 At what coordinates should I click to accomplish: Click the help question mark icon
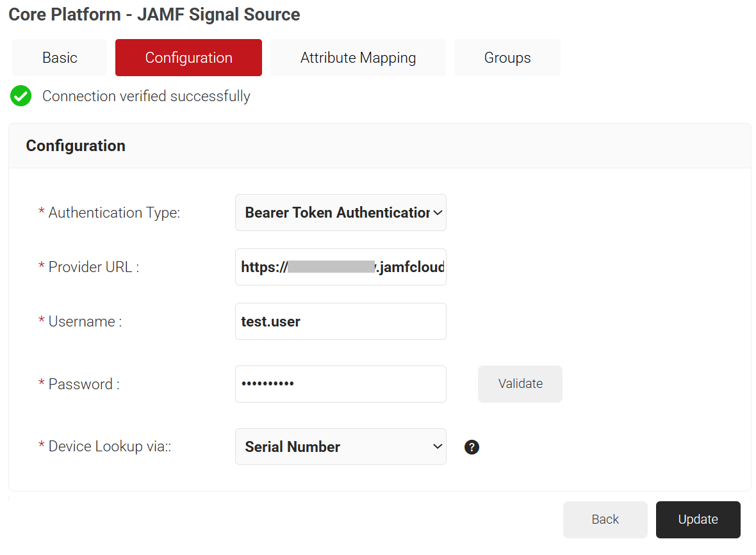click(x=472, y=447)
